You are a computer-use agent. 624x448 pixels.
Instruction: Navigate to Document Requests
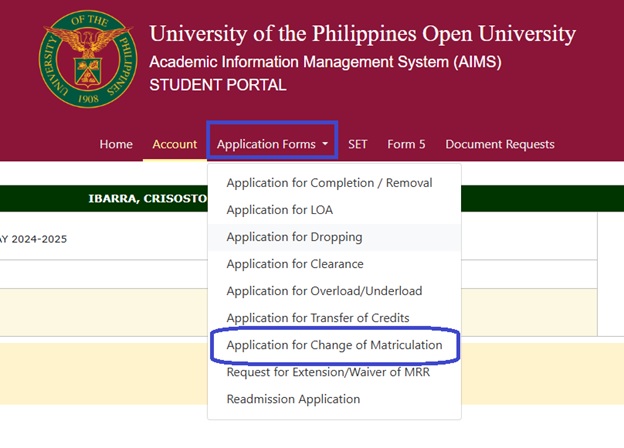(499, 144)
